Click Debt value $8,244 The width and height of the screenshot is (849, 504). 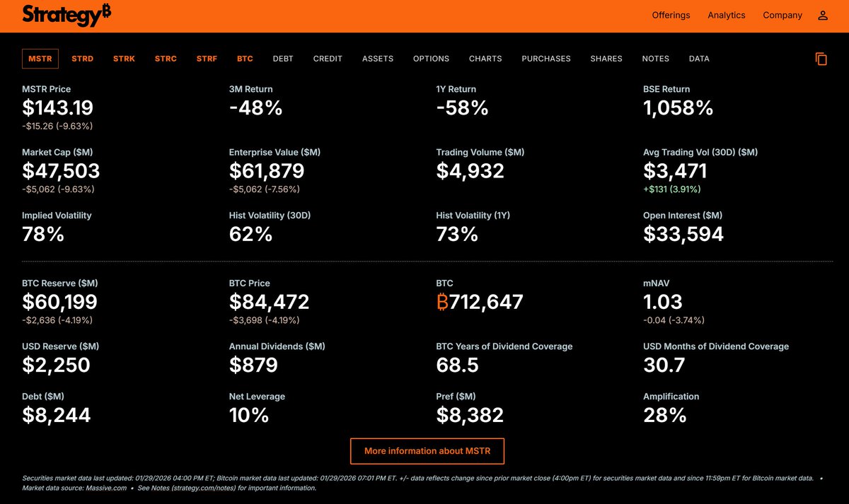point(56,415)
